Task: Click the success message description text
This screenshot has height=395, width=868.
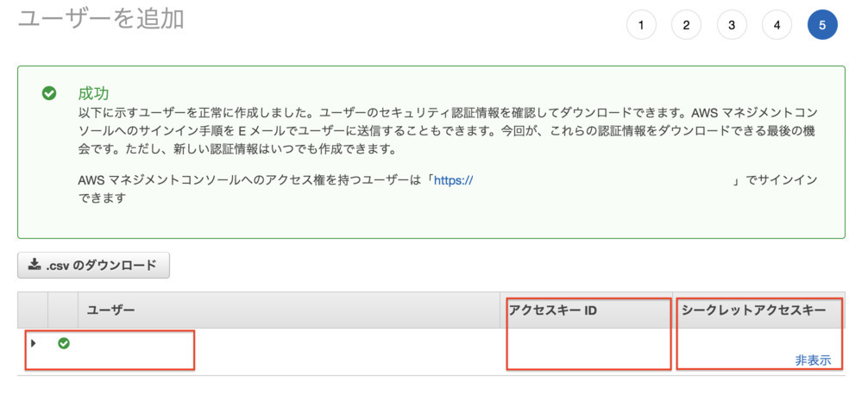Action: pos(431,131)
